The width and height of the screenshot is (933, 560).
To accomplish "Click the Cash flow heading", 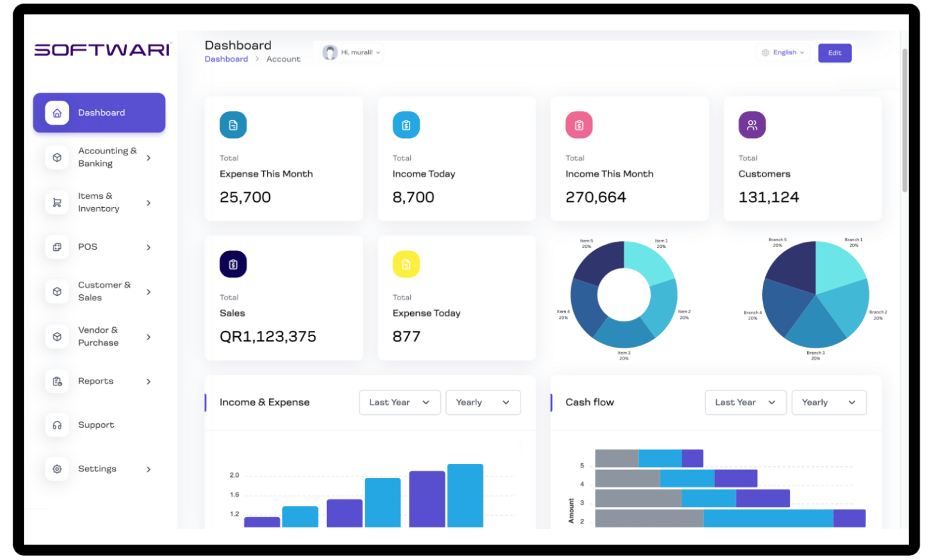I will [x=590, y=402].
